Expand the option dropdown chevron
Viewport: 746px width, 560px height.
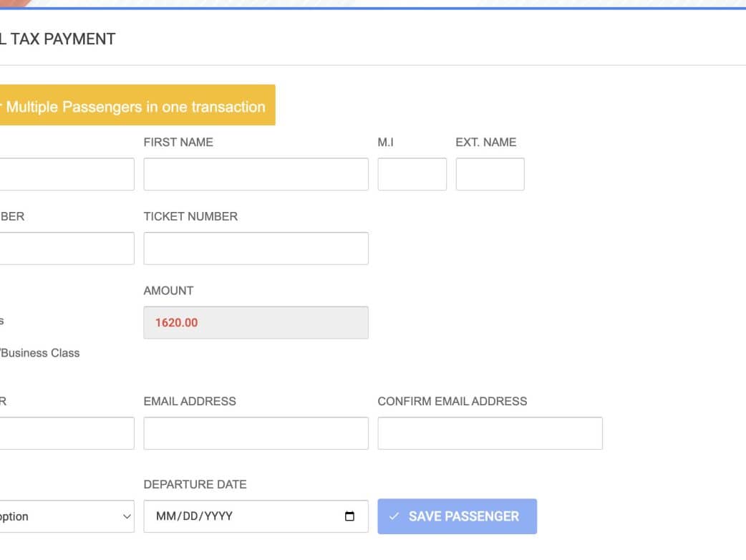tap(127, 516)
